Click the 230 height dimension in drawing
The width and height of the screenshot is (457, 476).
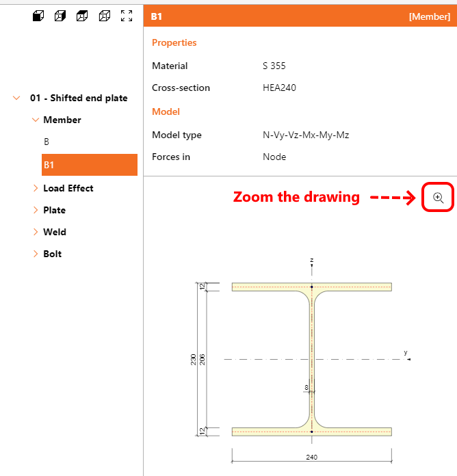tap(193, 360)
